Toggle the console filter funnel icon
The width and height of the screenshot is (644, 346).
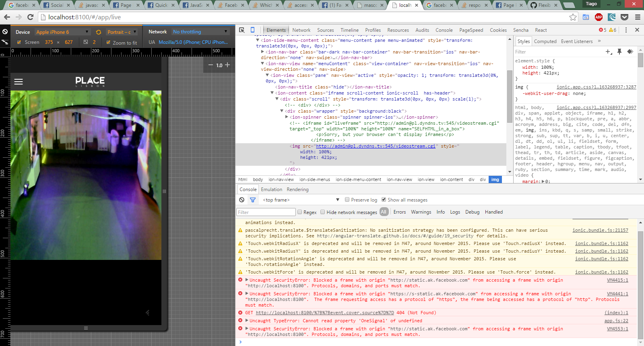coord(253,200)
